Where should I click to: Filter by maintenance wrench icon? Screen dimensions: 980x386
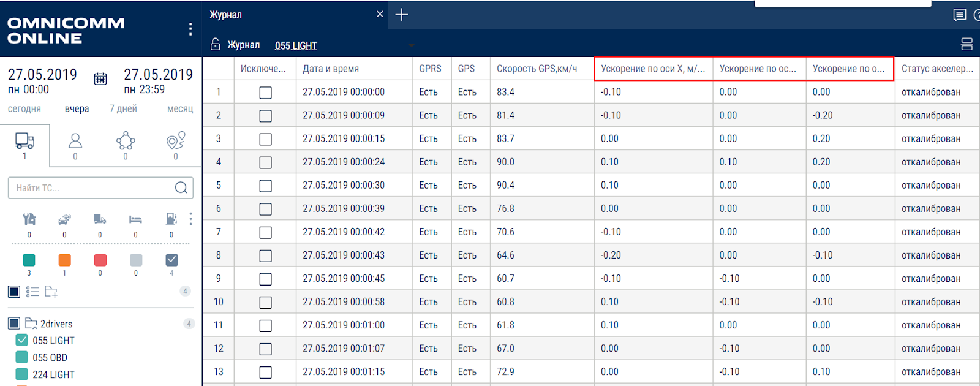pos(29,219)
